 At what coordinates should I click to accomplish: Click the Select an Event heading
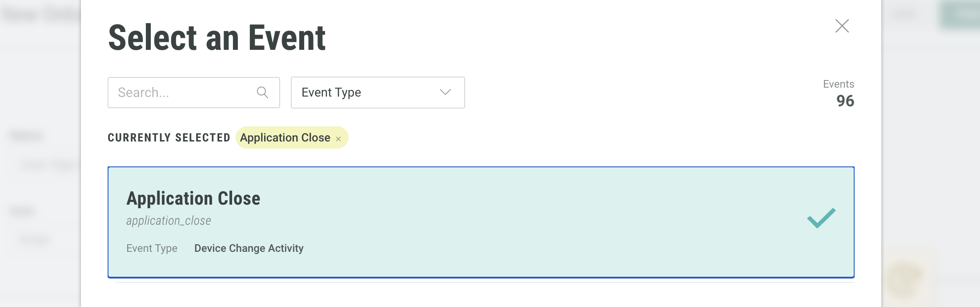217,38
